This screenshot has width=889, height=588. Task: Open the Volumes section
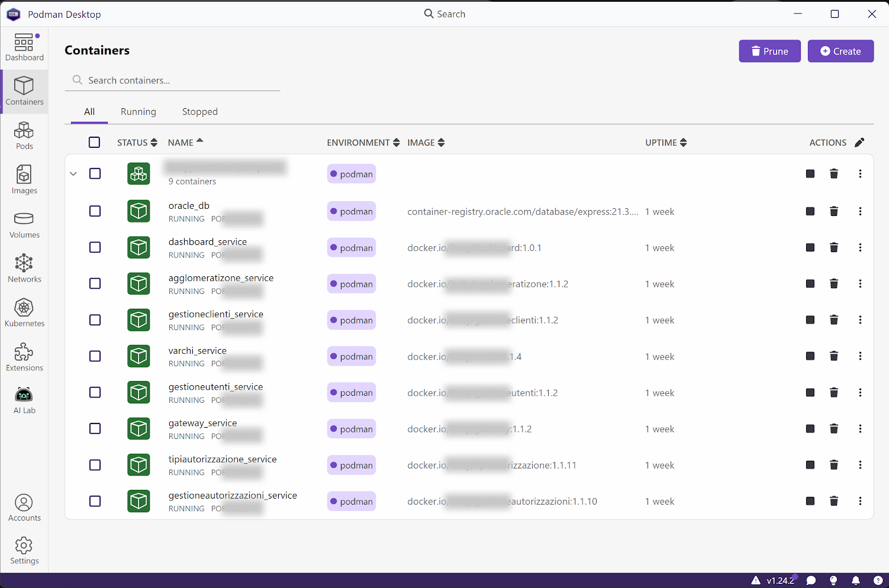coord(24,225)
